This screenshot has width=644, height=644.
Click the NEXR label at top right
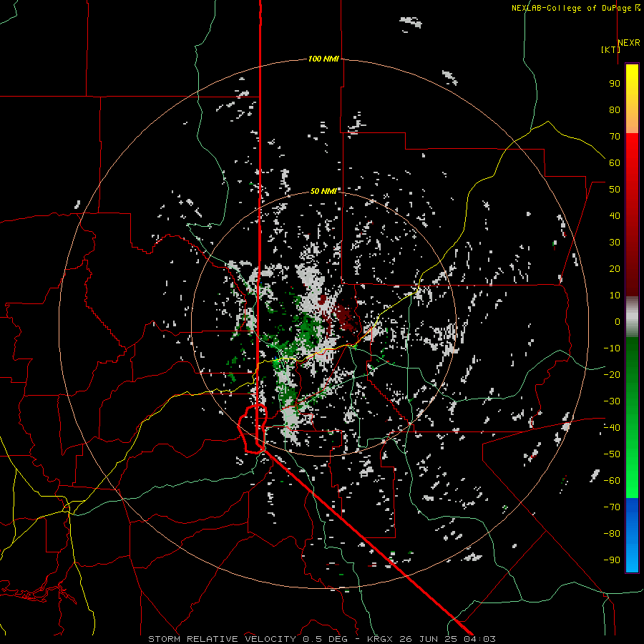[x=629, y=43]
